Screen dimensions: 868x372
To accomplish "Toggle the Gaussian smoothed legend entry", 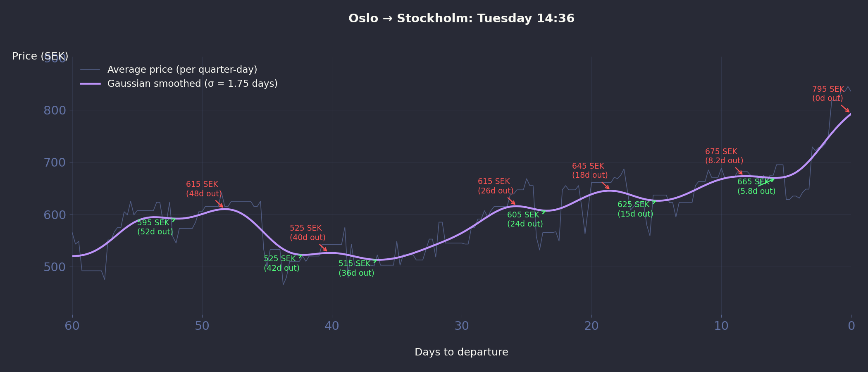I will pyautogui.click(x=192, y=83).
